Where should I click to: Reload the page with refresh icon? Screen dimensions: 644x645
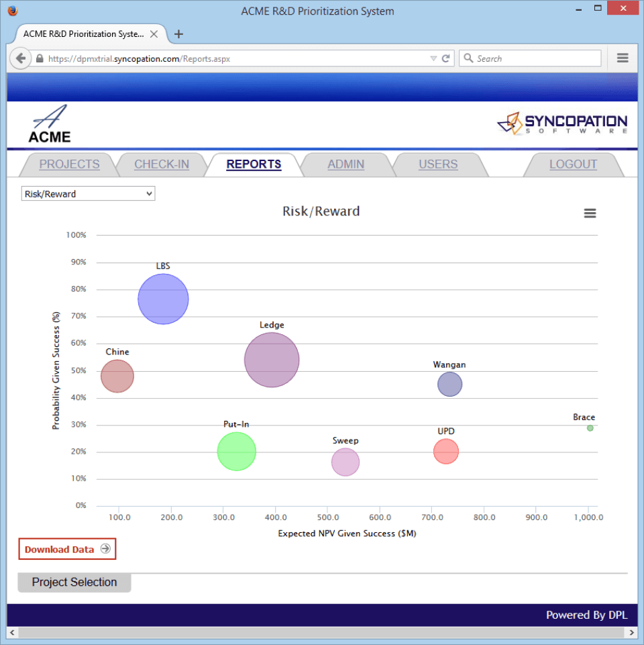445,58
